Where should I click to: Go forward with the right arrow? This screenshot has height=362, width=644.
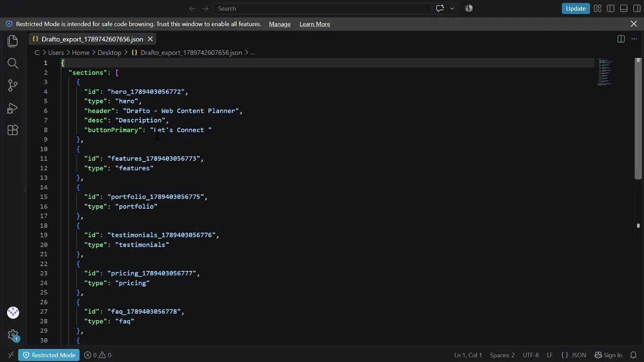(205, 9)
